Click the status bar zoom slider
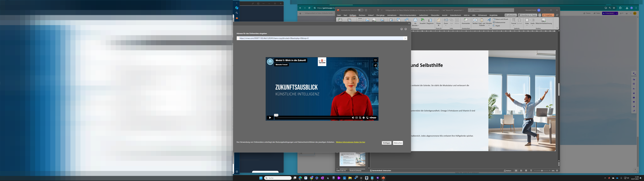644x181 pixels. pyautogui.click(x=542, y=170)
